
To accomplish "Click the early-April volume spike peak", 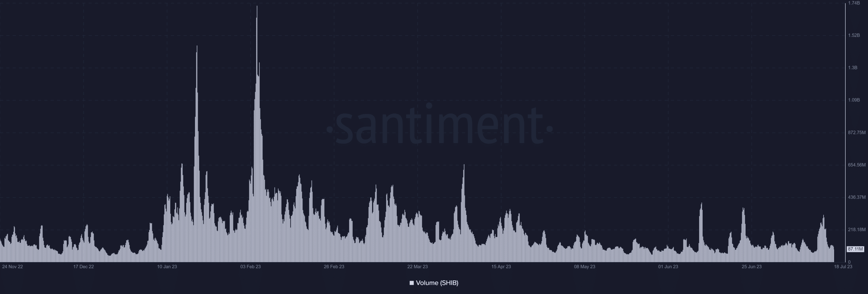I will coord(464,165).
